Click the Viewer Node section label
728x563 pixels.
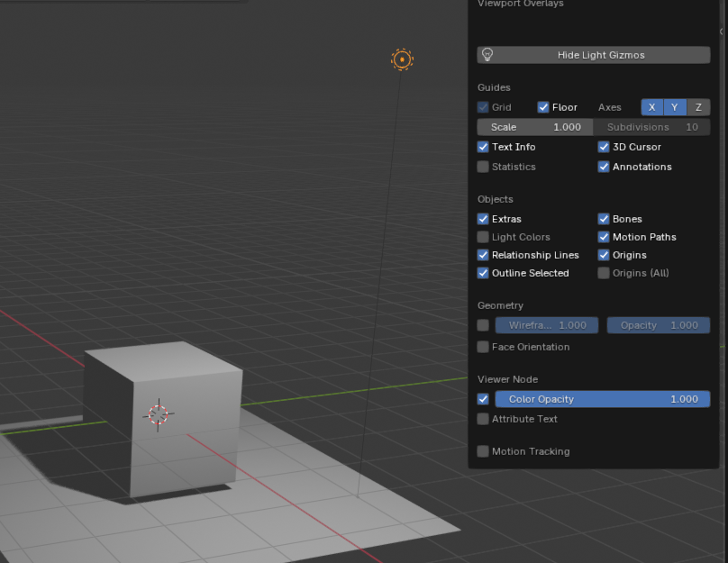pyautogui.click(x=508, y=379)
